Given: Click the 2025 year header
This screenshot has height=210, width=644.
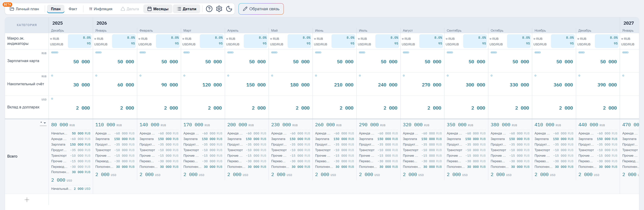Looking at the screenshot, I should point(57,23).
